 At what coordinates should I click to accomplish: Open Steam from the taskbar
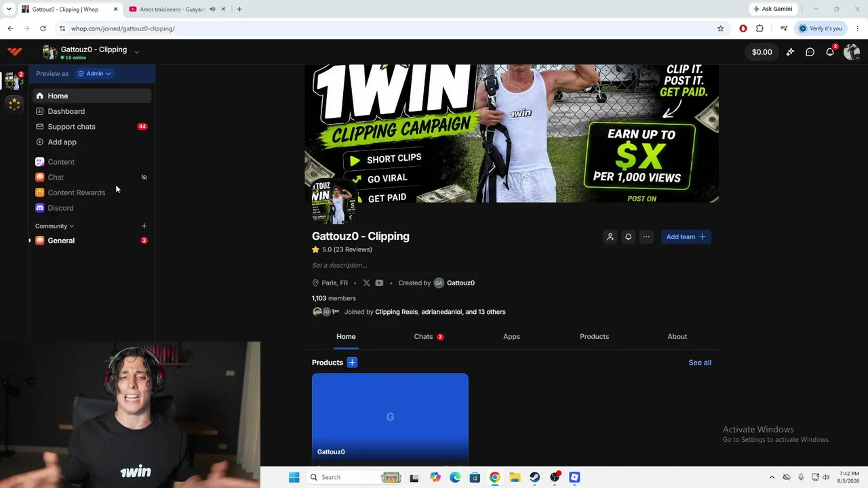tap(535, 477)
